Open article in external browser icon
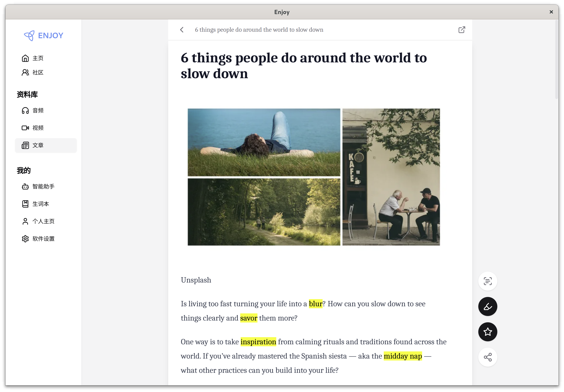Image resolution: width=564 pixels, height=392 pixels. pyautogui.click(x=462, y=30)
